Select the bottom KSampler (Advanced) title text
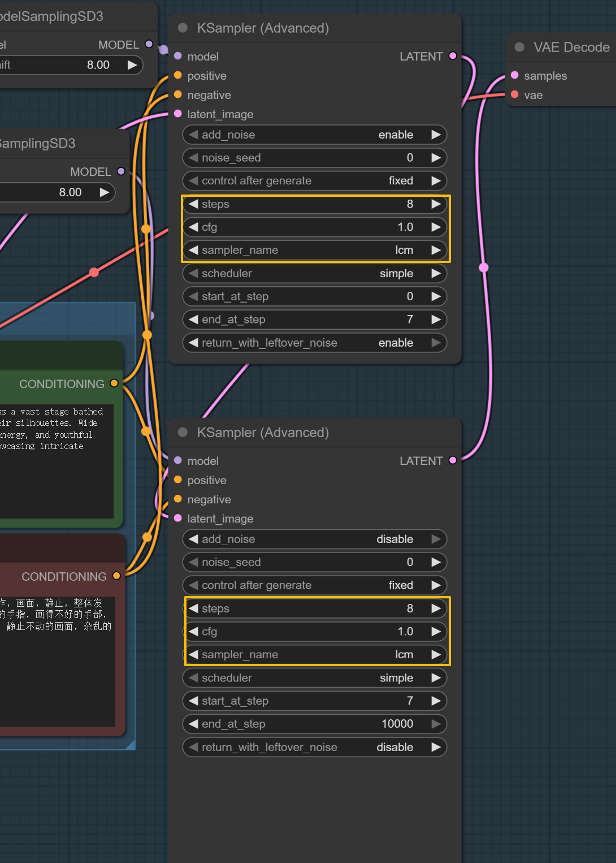Image resolution: width=616 pixels, height=863 pixels. pyautogui.click(x=263, y=433)
